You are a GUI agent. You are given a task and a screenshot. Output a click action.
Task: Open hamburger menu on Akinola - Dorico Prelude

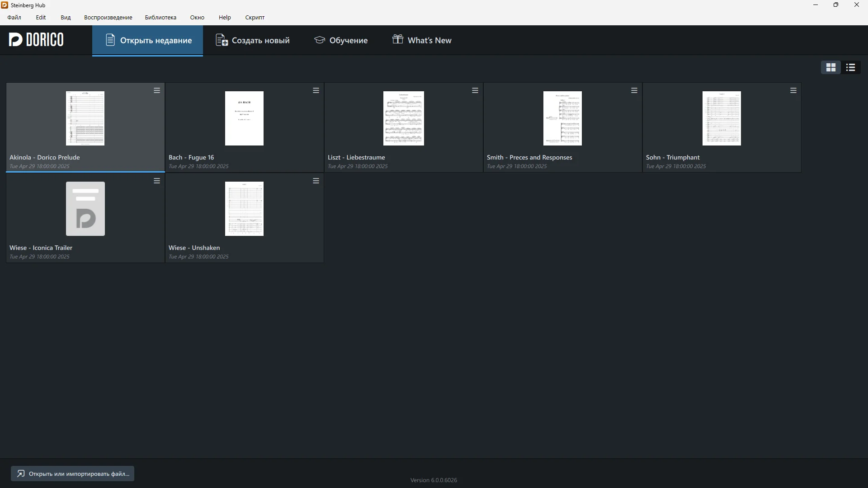[157, 90]
